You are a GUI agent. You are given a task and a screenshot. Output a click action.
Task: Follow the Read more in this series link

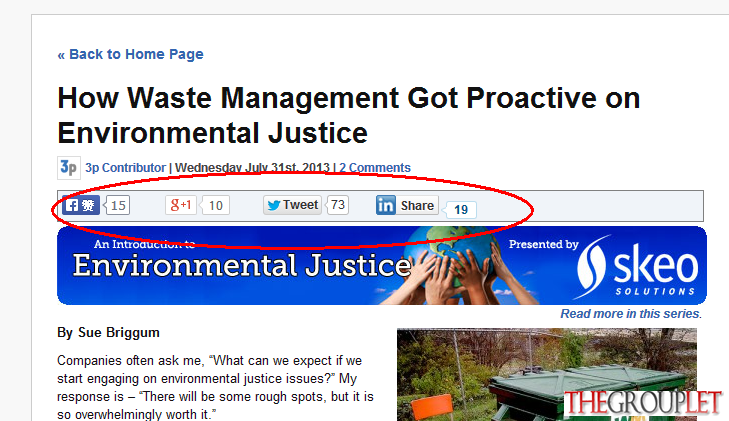click(631, 314)
